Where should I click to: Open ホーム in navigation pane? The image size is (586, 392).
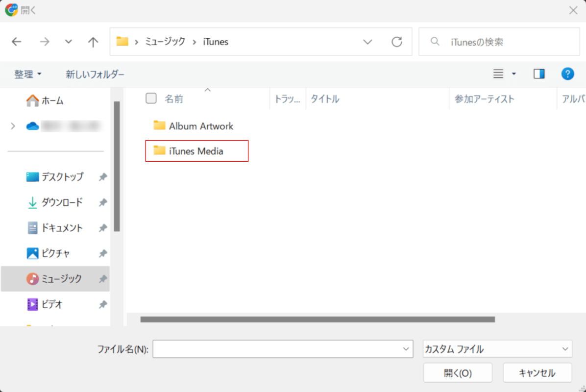click(45, 100)
